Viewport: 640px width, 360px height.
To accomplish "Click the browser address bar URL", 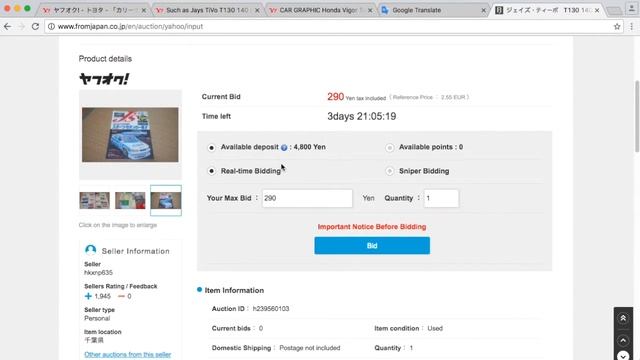I will 130,27.
